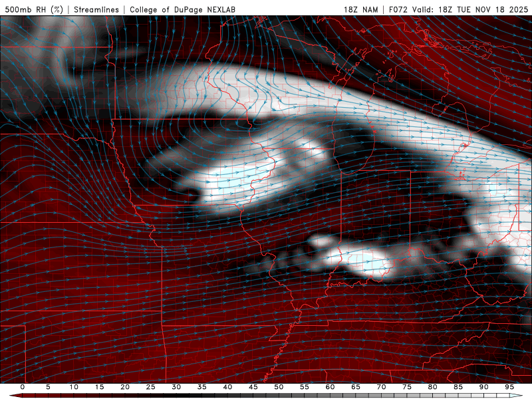Click the "35" label on the color scale

click(x=202, y=387)
